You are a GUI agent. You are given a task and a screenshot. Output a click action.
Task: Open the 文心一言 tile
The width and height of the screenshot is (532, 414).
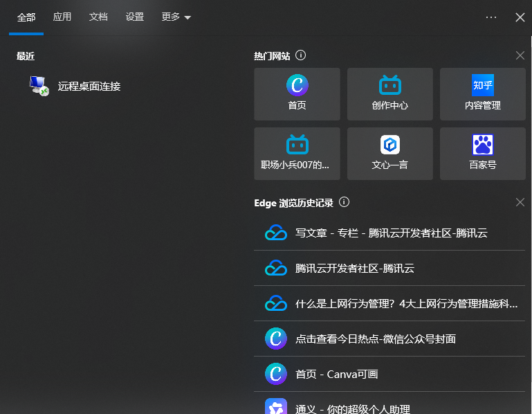click(390, 154)
